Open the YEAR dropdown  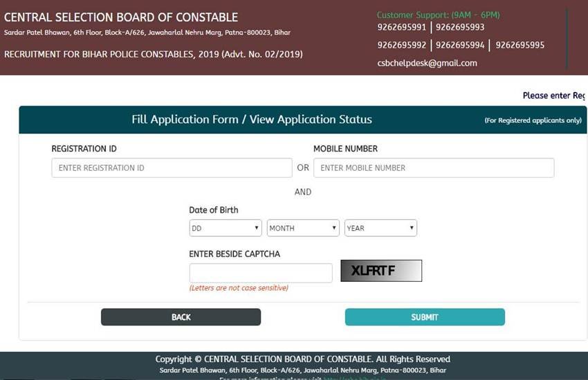pyautogui.click(x=380, y=228)
